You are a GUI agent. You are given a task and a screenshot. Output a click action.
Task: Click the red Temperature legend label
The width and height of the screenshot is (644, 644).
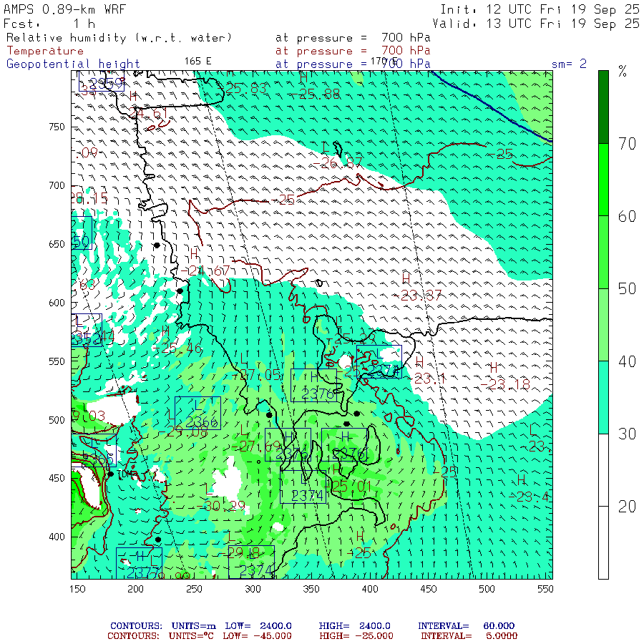[x=45, y=51]
